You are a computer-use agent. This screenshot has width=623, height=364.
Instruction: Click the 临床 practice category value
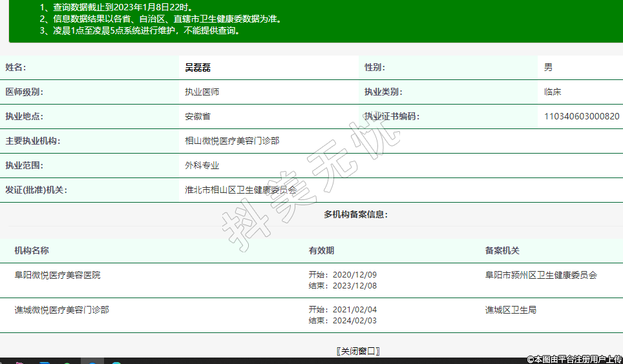click(x=553, y=92)
